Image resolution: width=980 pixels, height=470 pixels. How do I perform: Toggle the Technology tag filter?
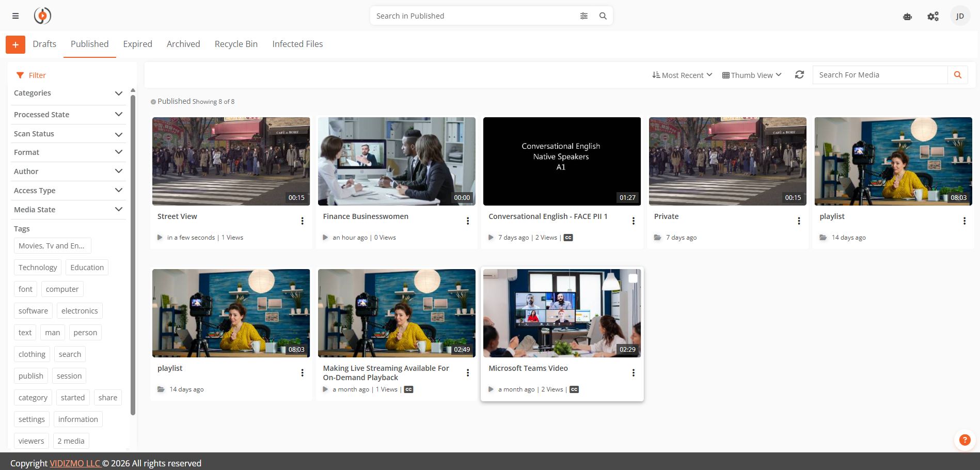38,268
